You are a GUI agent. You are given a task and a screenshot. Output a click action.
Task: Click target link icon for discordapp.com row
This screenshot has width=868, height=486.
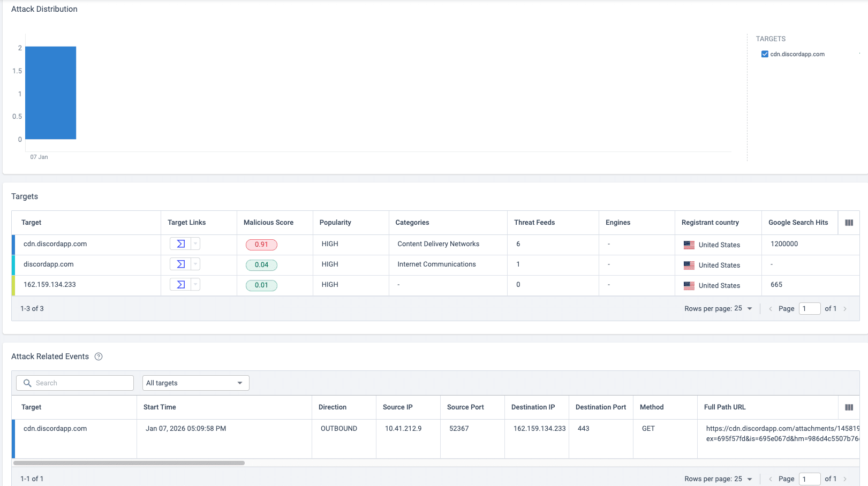tap(180, 264)
